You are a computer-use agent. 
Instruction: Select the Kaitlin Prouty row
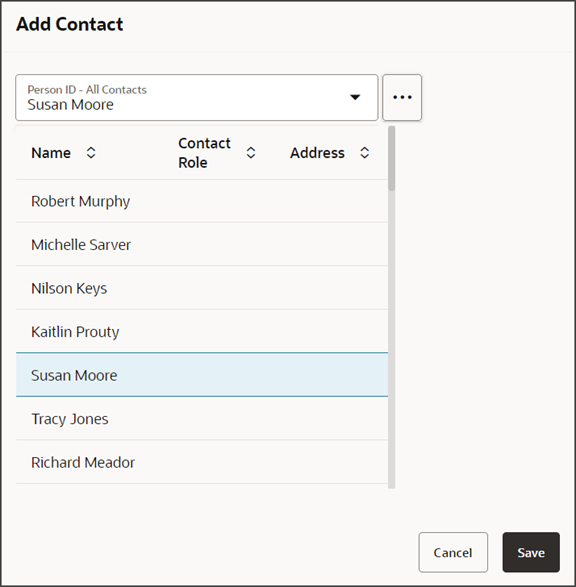click(x=202, y=331)
